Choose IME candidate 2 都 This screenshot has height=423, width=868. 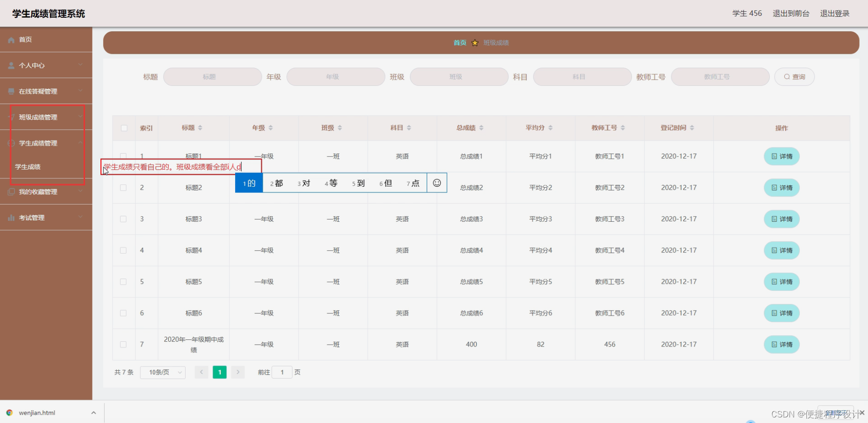pyautogui.click(x=277, y=183)
